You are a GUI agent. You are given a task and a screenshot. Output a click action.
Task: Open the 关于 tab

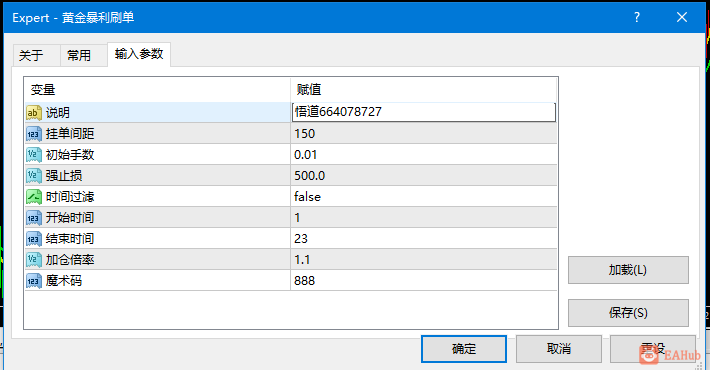pos(36,56)
